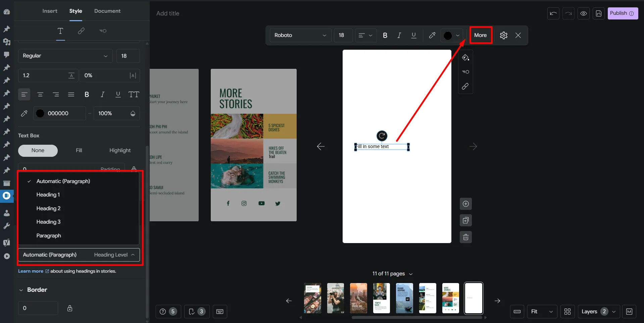
Task: Click the eyedropper icon in floating toolbar
Action: (x=432, y=35)
